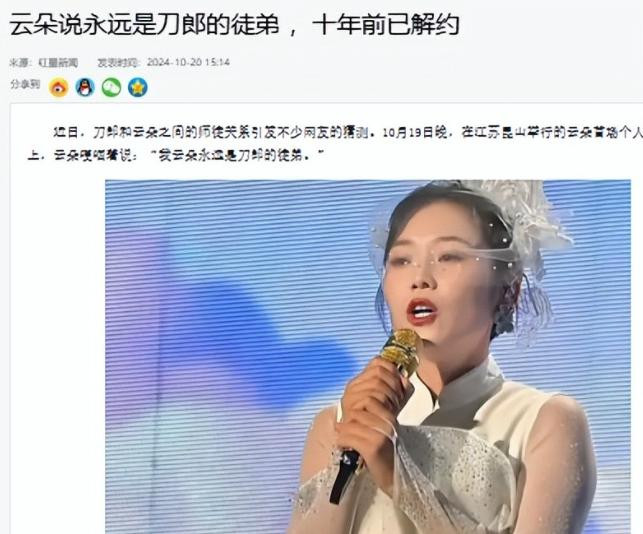This screenshot has height=534, width=643.
Task: Click the 来源 label
Action: point(20,62)
